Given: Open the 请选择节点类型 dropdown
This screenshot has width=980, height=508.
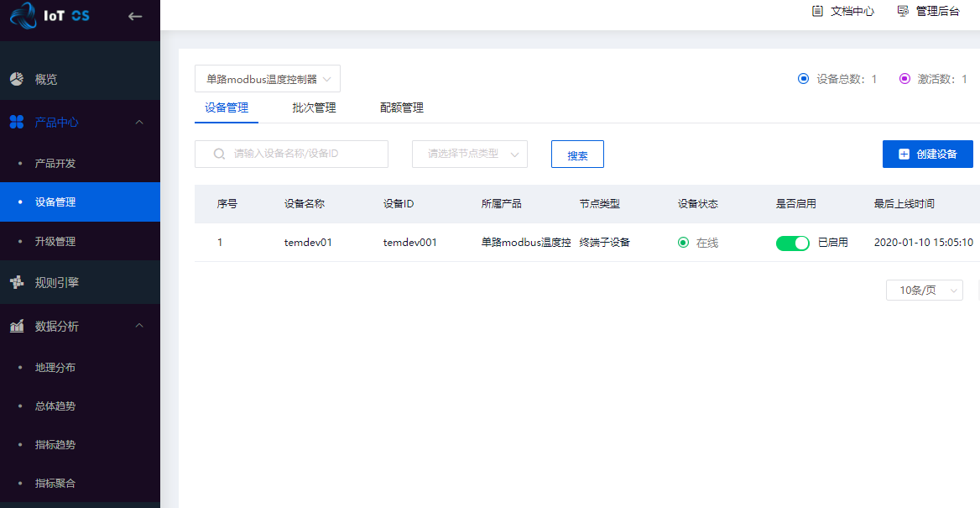Looking at the screenshot, I should 470,154.
